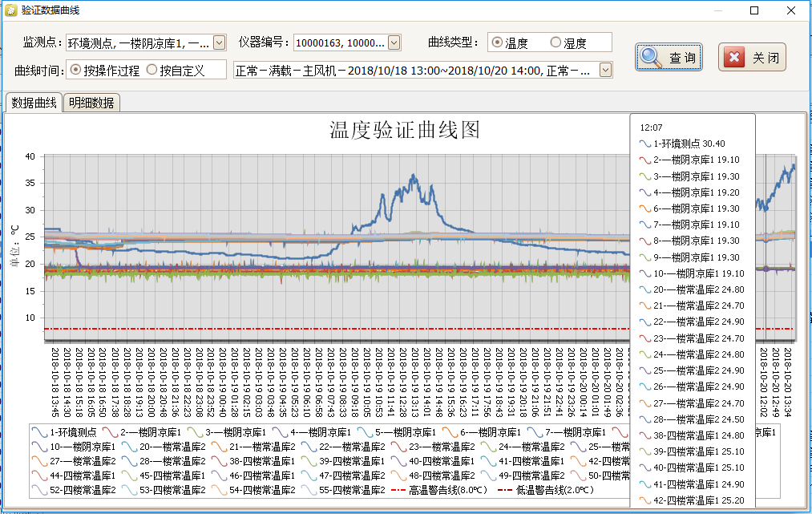812x514 pixels.
Task: Click the legend curve marker for 46-四楼常温库1
Action: pyautogui.click(x=219, y=476)
